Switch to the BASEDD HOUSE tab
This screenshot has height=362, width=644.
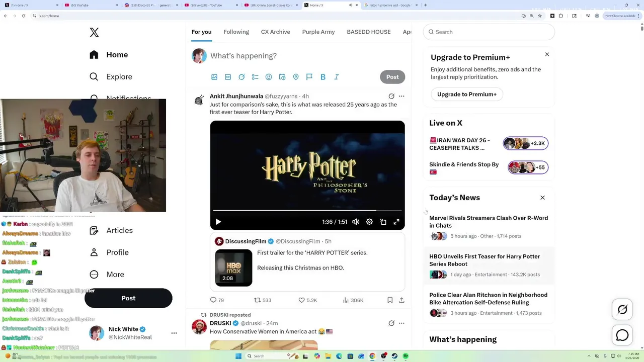[x=368, y=32]
